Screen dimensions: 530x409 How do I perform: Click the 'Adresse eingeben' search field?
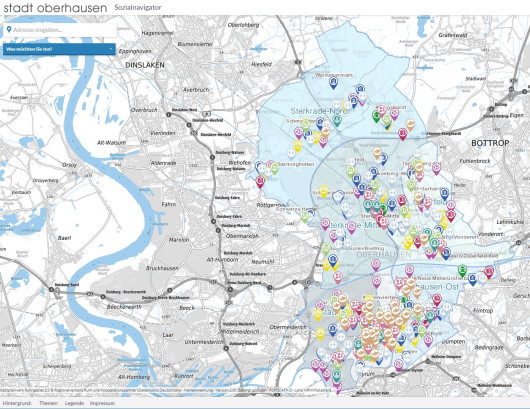[60, 30]
